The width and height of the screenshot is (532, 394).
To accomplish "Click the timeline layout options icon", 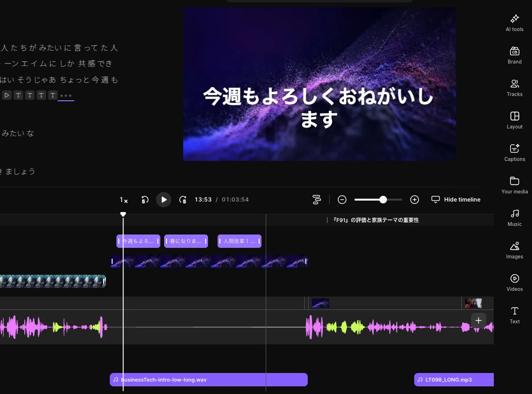I will (316, 199).
